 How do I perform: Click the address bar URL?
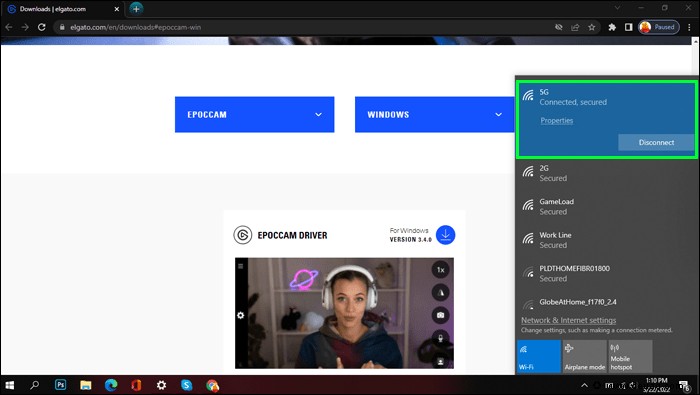pyautogui.click(x=135, y=27)
